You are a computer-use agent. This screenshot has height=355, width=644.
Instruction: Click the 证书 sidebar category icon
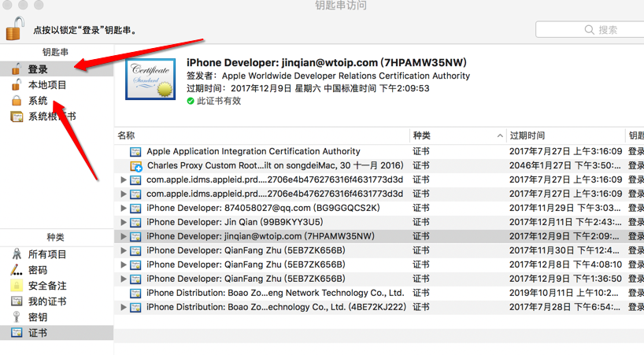pos(17,332)
